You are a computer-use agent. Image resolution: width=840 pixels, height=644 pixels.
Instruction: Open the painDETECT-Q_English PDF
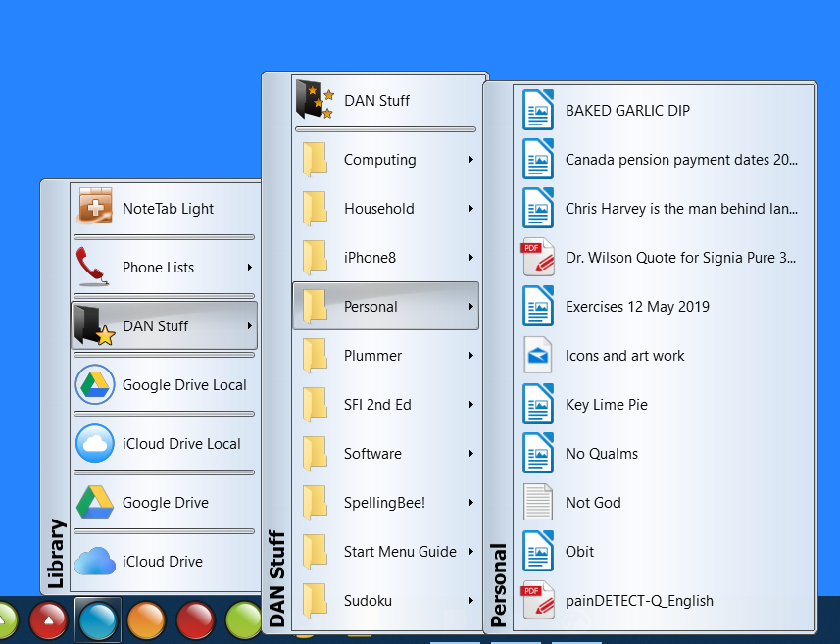(638, 601)
